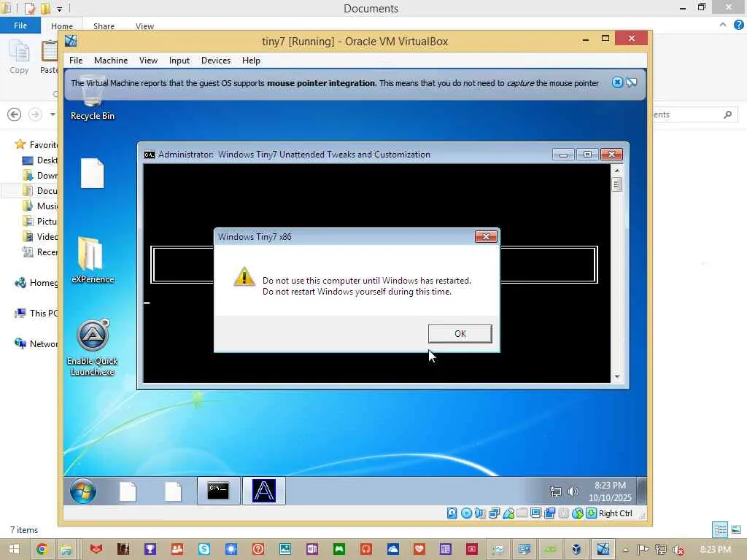Click the command prompt button on guest taskbar
747x560 pixels.
pos(218,491)
